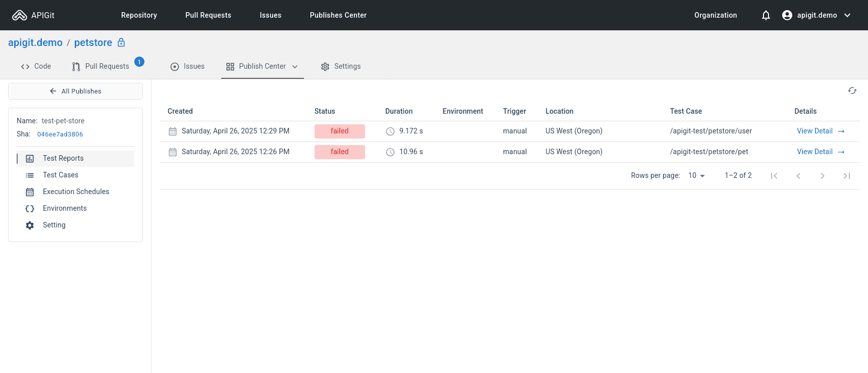Click the Environments braces icon
This screenshot has height=373, width=868.
click(x=30, y=209)
